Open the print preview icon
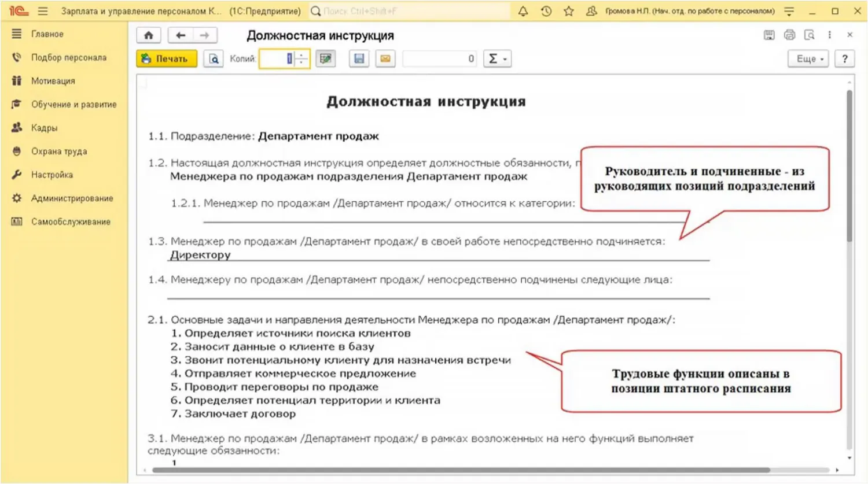The height and width of the screenshot is (484, 868). [214, 58]
